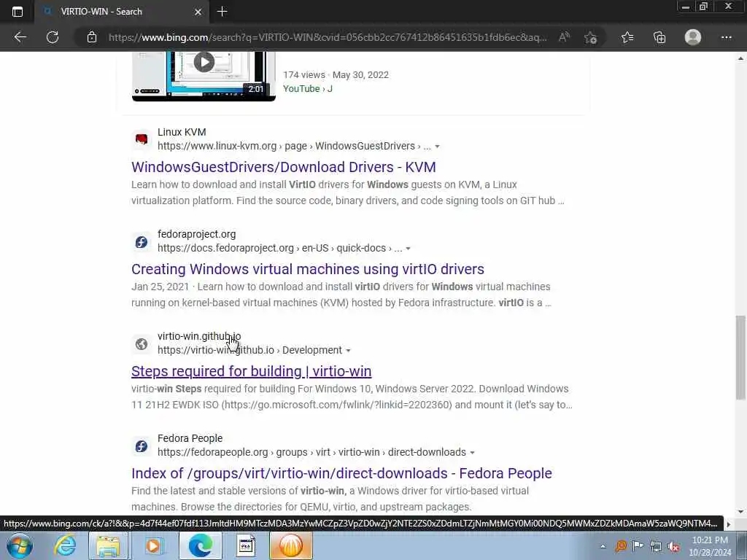Image resolution: width=747 pixels, height=560 pixels.
Task: Show hidden system tray icons arrow
Action: point(603,547)
